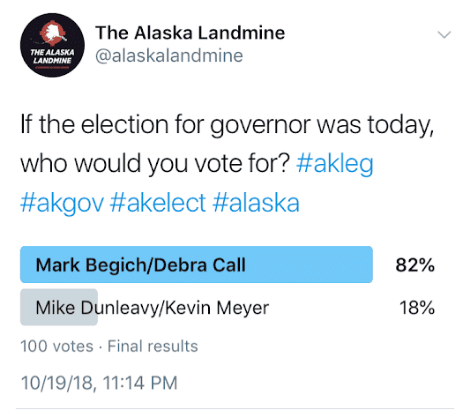Click the 82% poll result

point(415,265)
